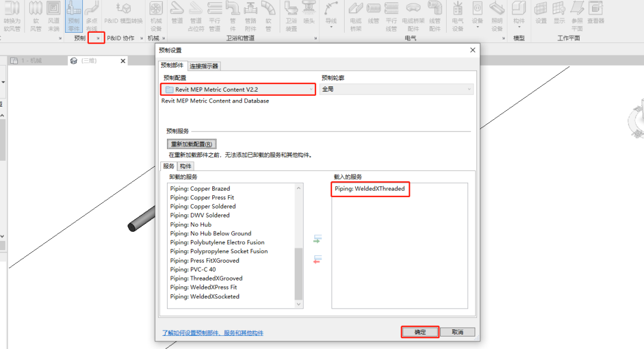
Task: Select Piping: ThreadedXGrooved service
Action: click(x=206, y=278)
